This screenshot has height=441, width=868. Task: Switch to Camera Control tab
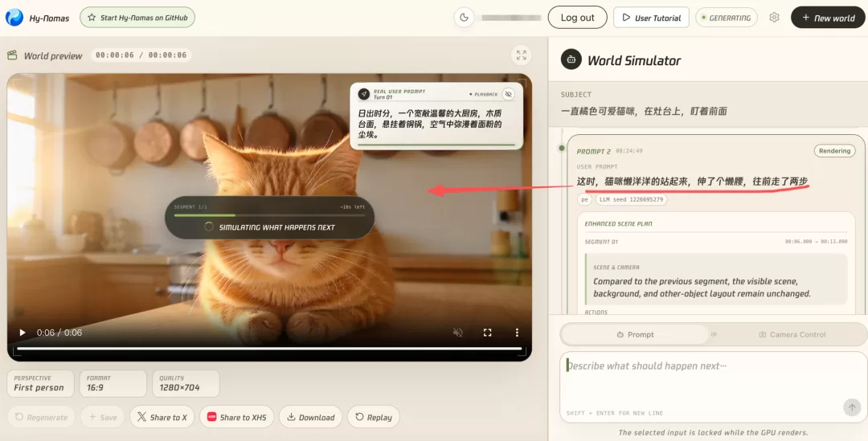pos(792,335)
